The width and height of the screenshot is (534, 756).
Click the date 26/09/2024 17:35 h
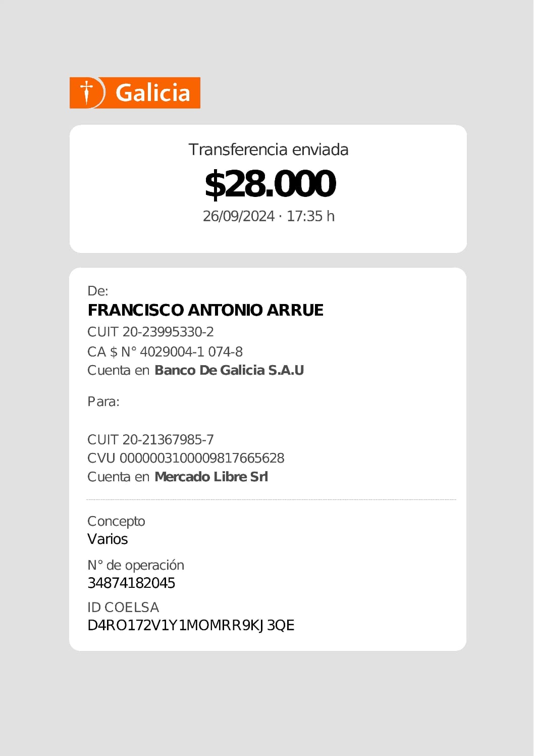point(268,216)
